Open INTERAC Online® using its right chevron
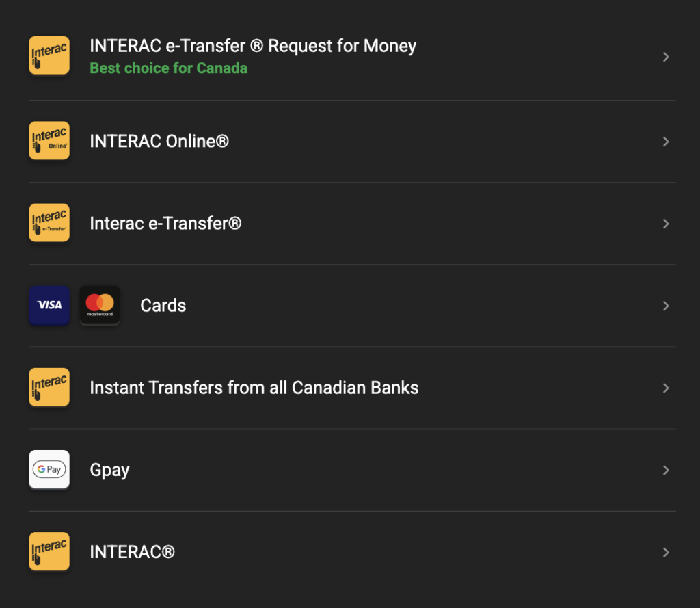Screen dimensions: 700x608 click(666, 142)
